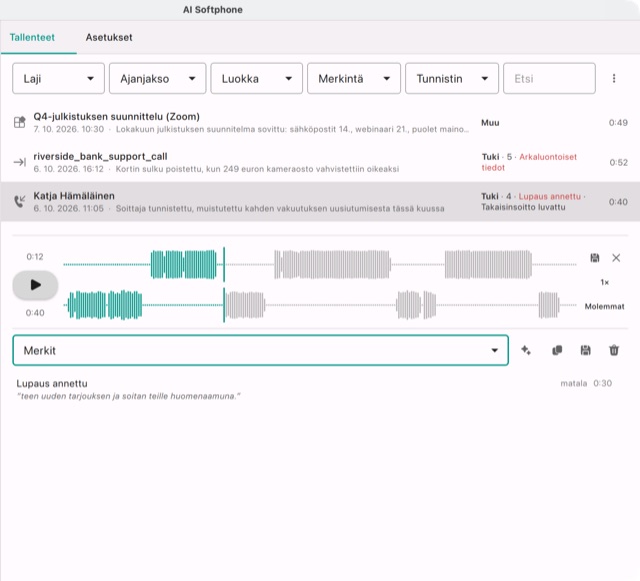Switch to the Asetukset tab
The height and width of the screenshot is (581, 640).
click(x=109, y=37)
